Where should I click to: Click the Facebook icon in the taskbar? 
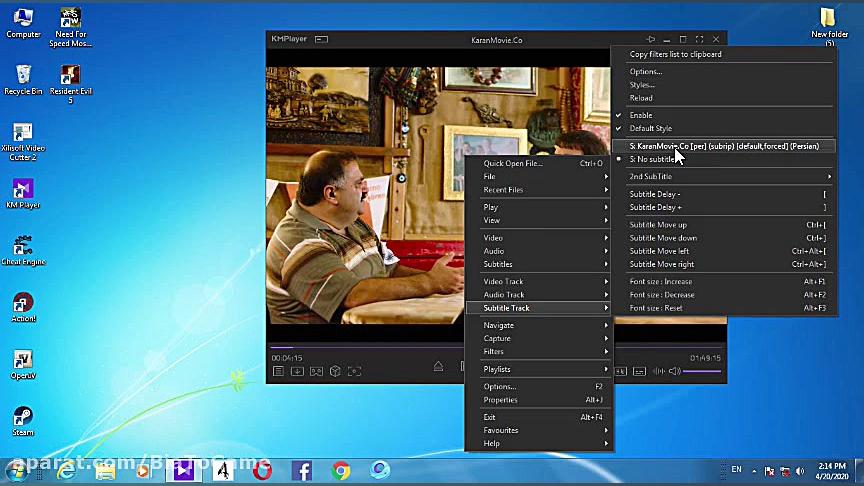coord(301,471)
